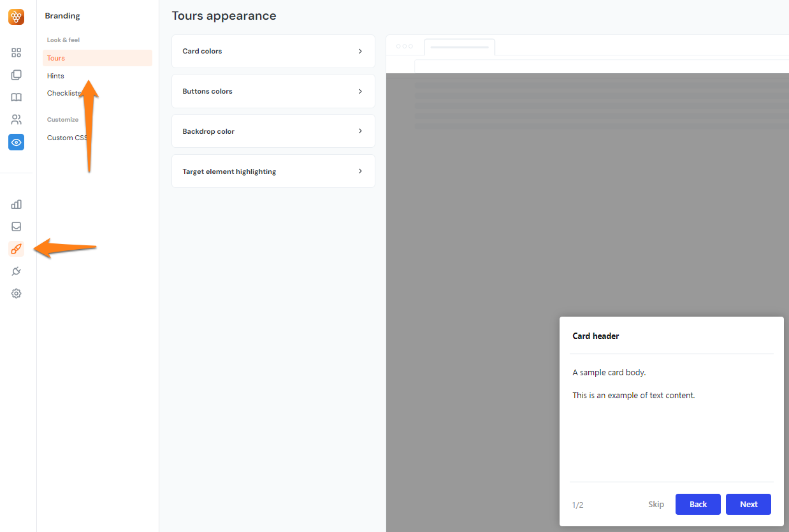Expand the Card colors section
Image resolution: width=789 pixels, height=532 pixels.
(x=273, y=51)
